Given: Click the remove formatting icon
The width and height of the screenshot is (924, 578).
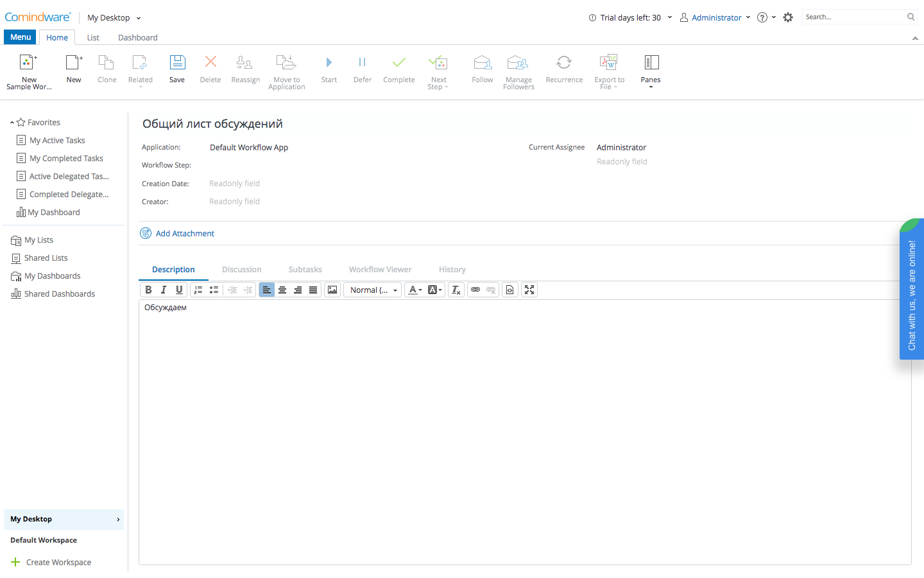Looking at the screenshot, I should point(456,290).
